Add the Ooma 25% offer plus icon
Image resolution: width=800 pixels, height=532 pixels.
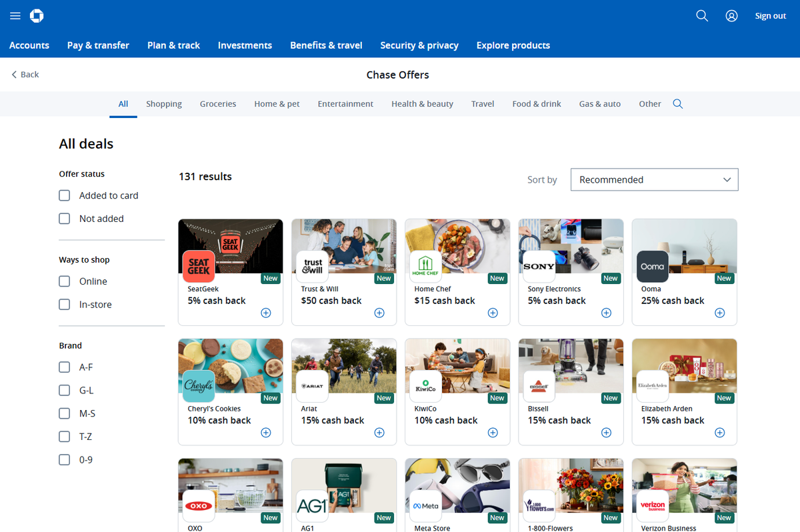719,313
